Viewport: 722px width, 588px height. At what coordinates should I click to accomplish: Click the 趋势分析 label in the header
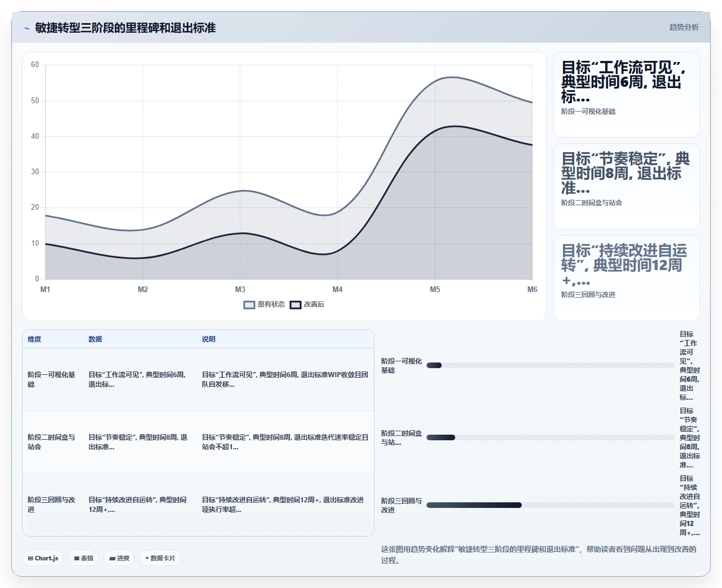pyautogui.click(x=684, y=27)
